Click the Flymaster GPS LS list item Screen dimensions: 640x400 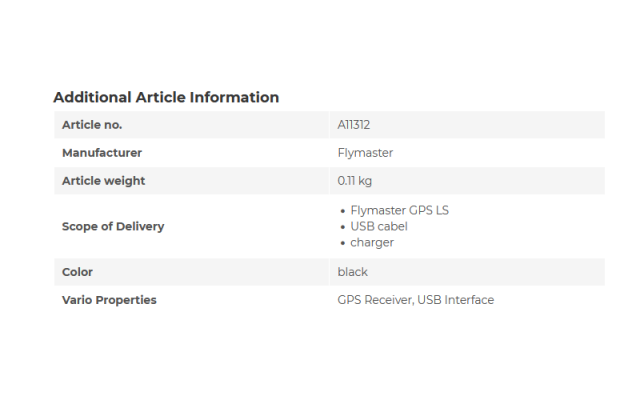400,211
